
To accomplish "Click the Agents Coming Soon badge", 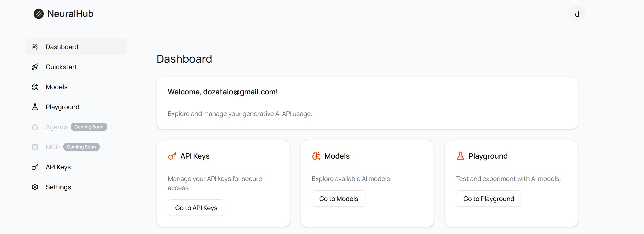I will (x=89, y=127).
